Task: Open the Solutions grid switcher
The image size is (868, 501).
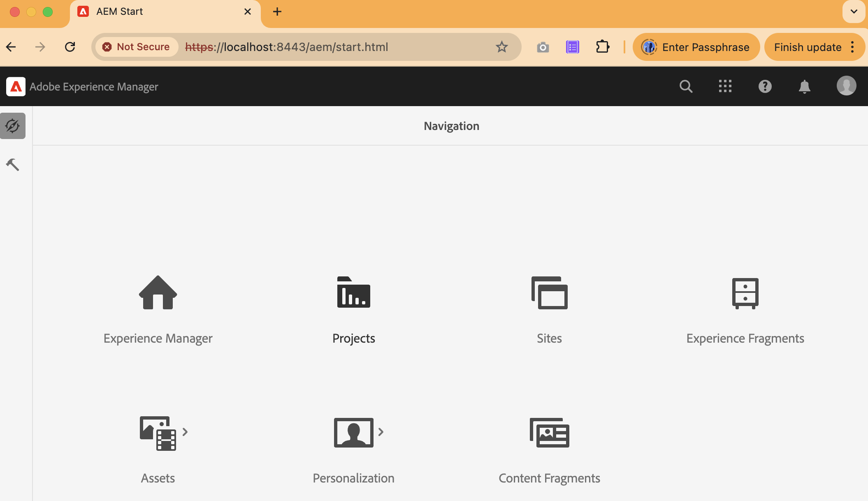Action: (x=725, y=86)
